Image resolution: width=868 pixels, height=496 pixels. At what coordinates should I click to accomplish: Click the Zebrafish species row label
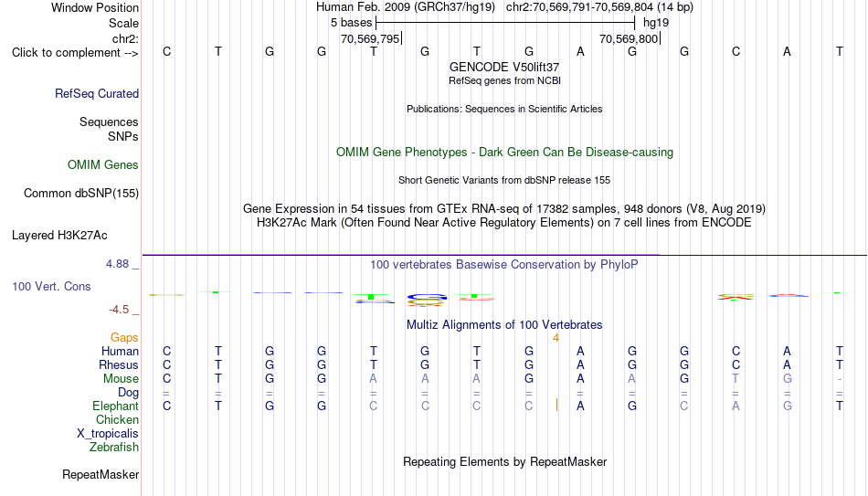coord(114,447)
